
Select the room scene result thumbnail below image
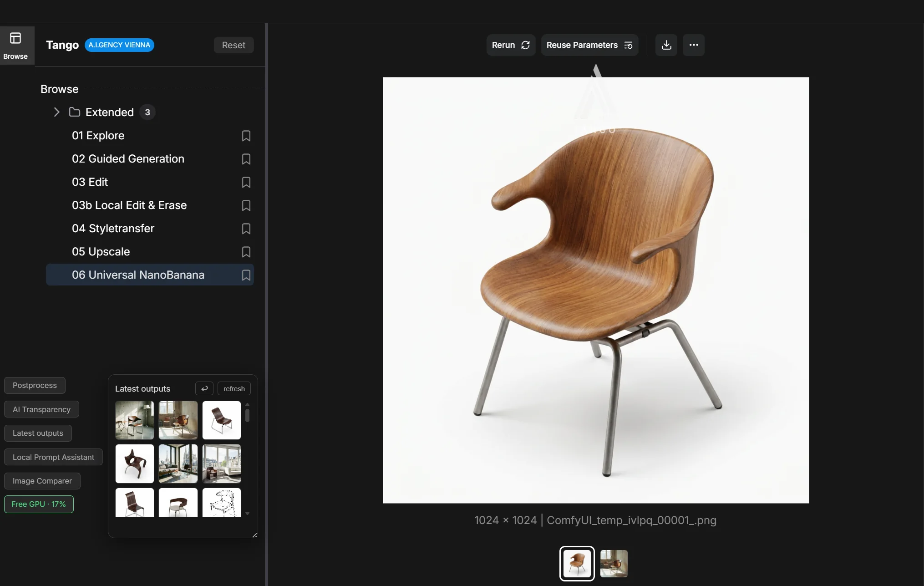614,563
